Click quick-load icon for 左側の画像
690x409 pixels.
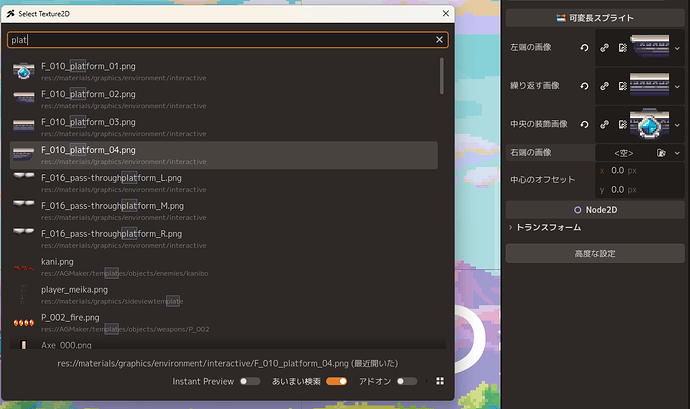[623, 48]
